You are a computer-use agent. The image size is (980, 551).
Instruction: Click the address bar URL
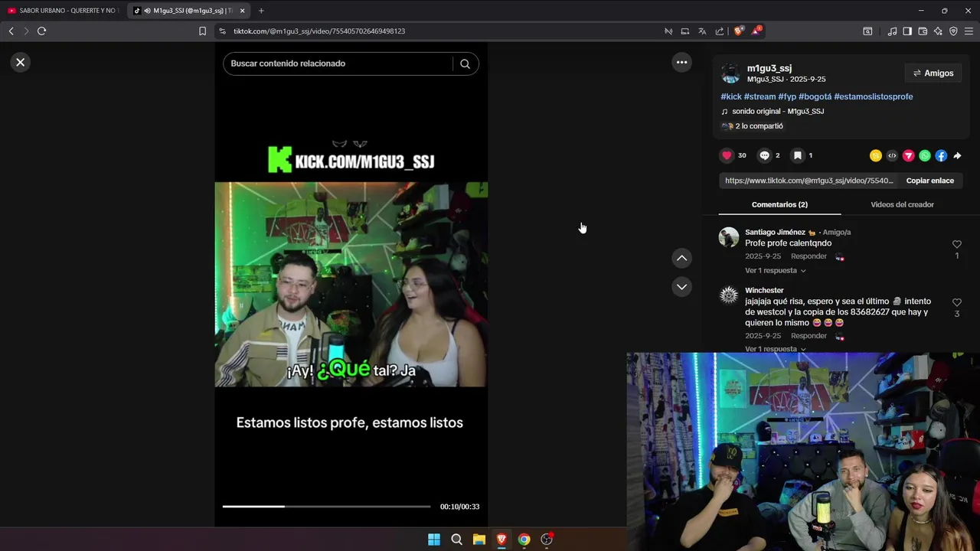tap(319, 31)
